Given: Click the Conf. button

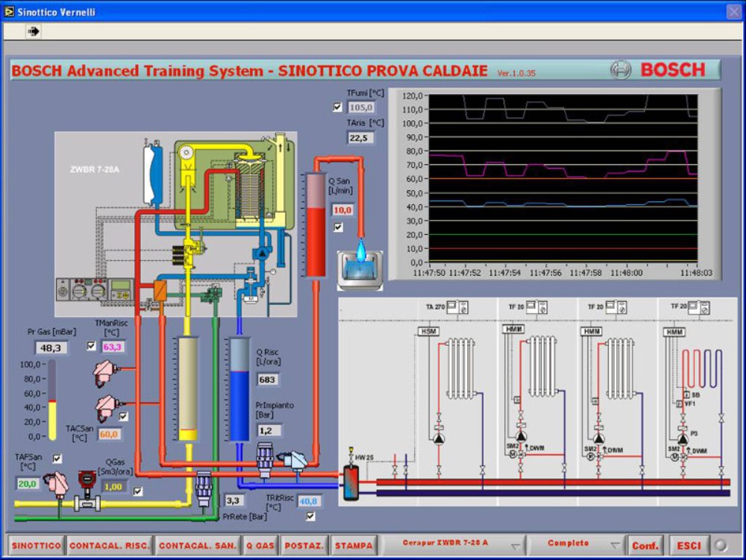Looking at the screenshot, I should tap(645, 545).
